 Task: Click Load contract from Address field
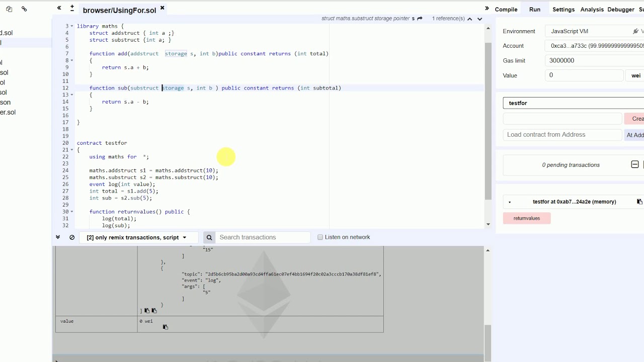562,135
